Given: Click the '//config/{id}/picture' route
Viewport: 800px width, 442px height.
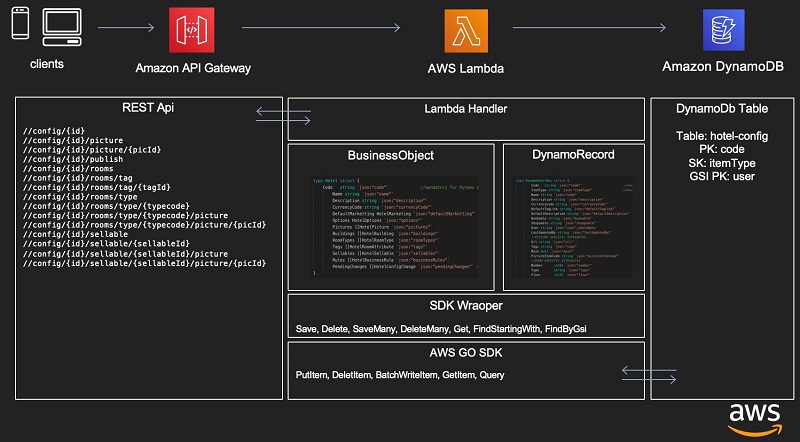Looking at the screenshot, I should click(73, 140).
